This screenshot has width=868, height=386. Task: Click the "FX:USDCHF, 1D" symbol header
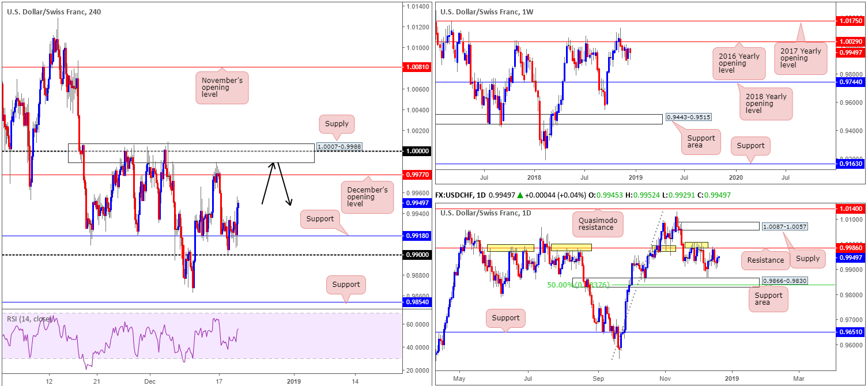462,196
